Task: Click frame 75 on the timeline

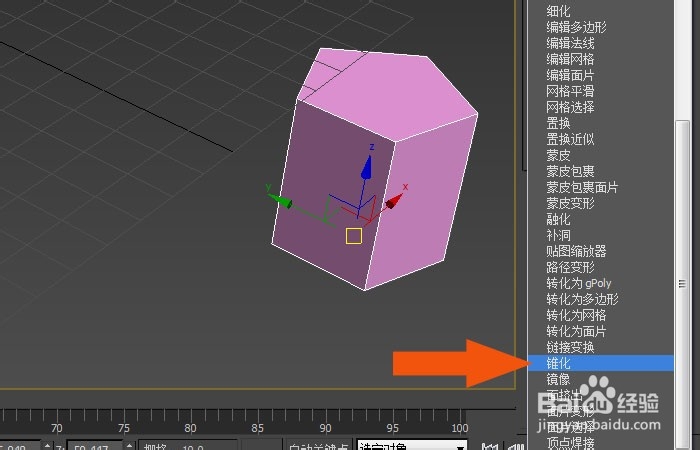Action: click(x=124, y=429)
